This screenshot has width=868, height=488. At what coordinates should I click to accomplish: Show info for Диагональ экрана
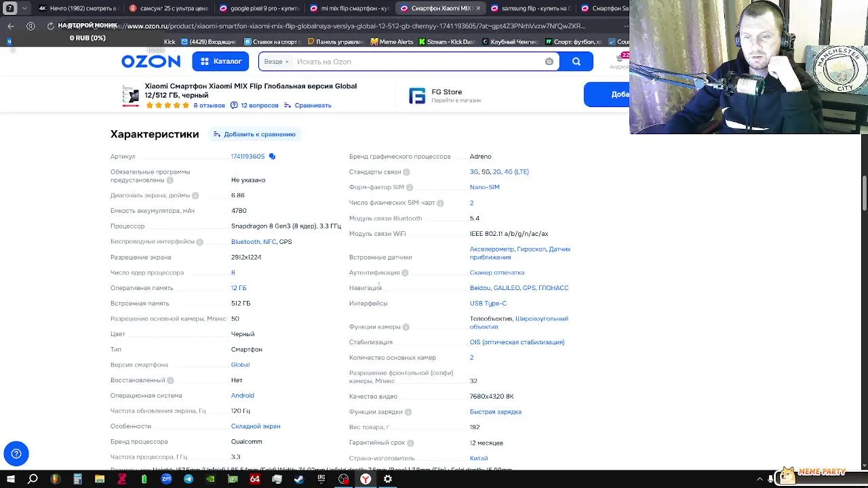click(x=195, y=196)
